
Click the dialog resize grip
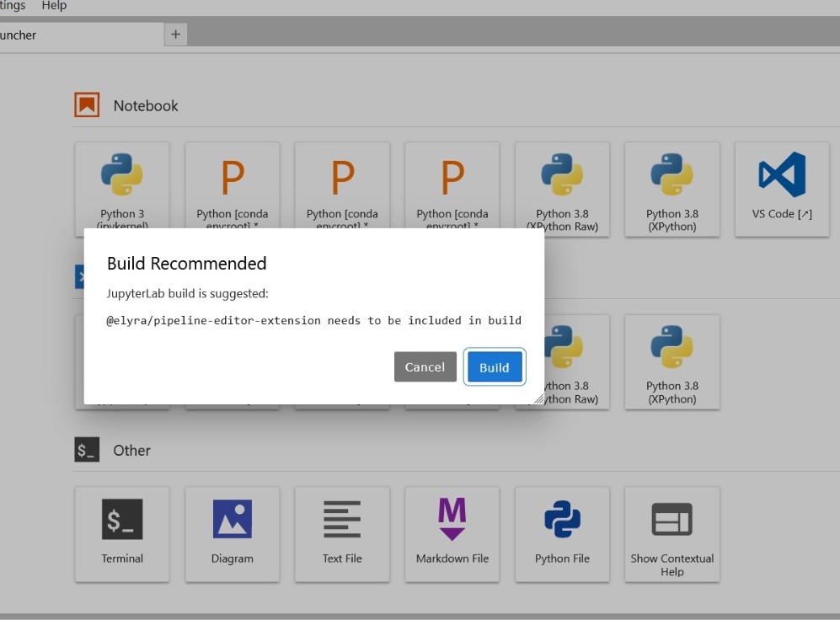(540, 400)
